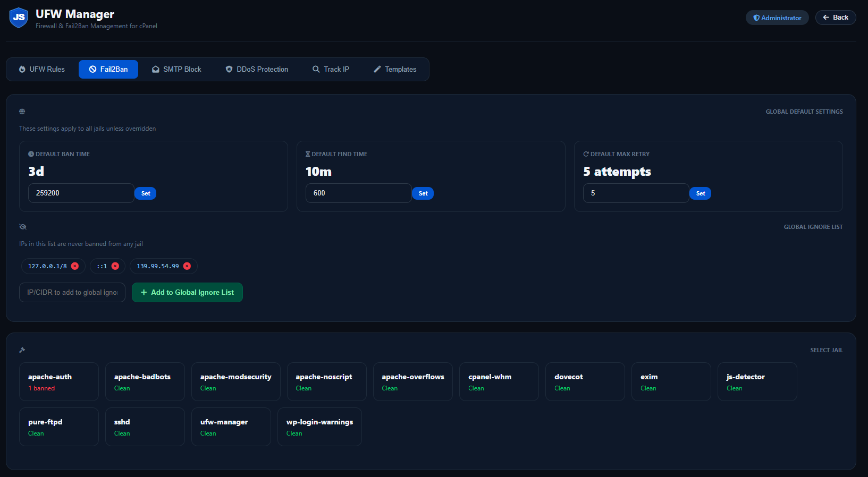The image size is (868, 477).
Task: Remove 127.0.0.1/8 from the ignore list
Action: (x=75, y=266)
